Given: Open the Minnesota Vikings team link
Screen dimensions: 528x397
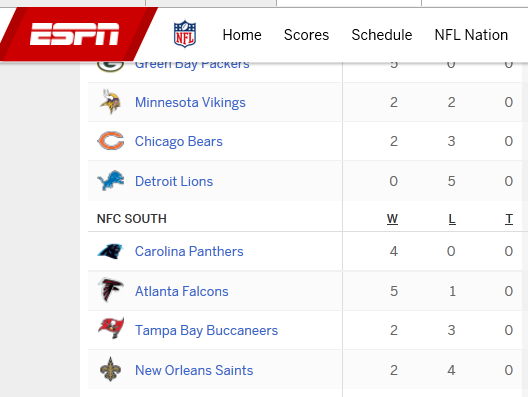Looking at the screenshot, I should pyautogui.click(x=190, y=102).
